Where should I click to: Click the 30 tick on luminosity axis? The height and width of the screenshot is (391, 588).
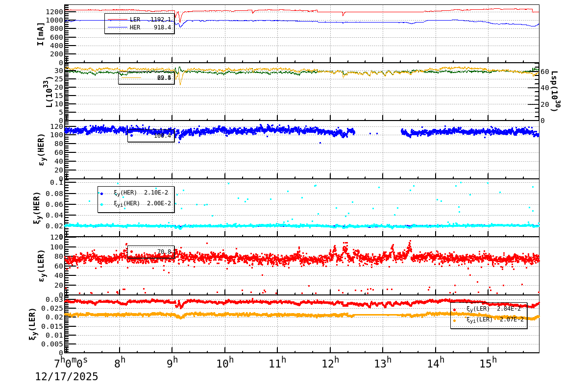(58, 71)
